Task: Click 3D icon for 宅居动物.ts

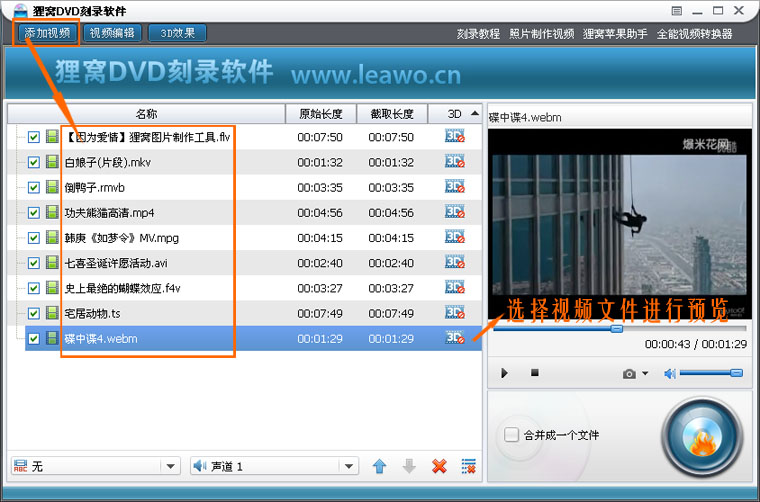Action: (455, 313)
